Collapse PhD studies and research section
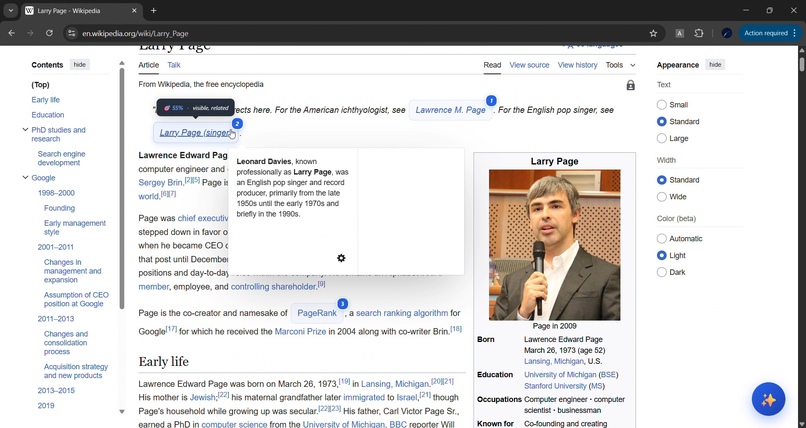806x428 pixels. coord(25,130)
